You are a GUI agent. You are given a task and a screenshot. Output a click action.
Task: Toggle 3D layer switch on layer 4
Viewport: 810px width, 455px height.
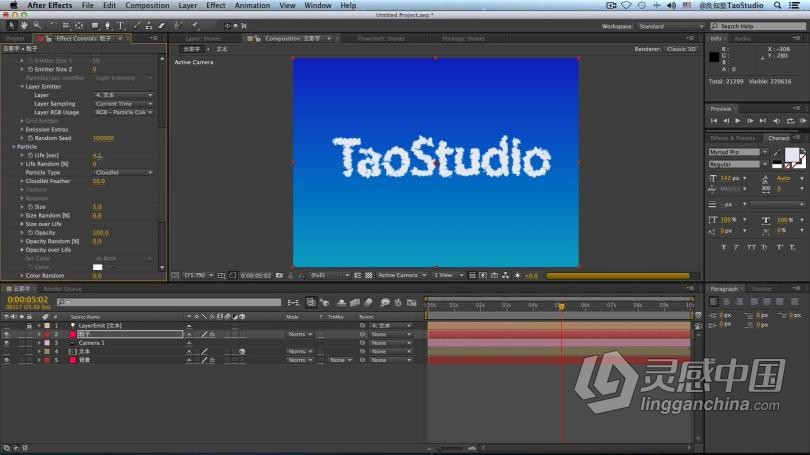click(x=242, y=352)
